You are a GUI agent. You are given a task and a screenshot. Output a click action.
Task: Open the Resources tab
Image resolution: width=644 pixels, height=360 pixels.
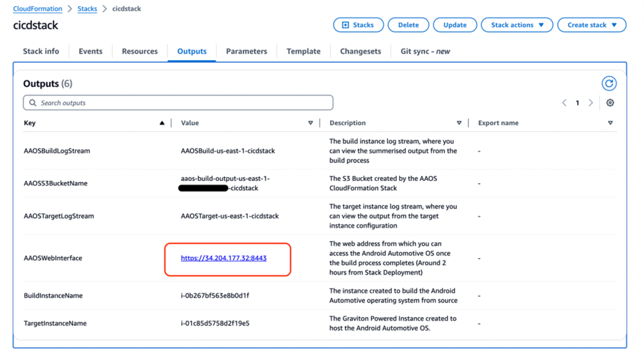point(140,51)
